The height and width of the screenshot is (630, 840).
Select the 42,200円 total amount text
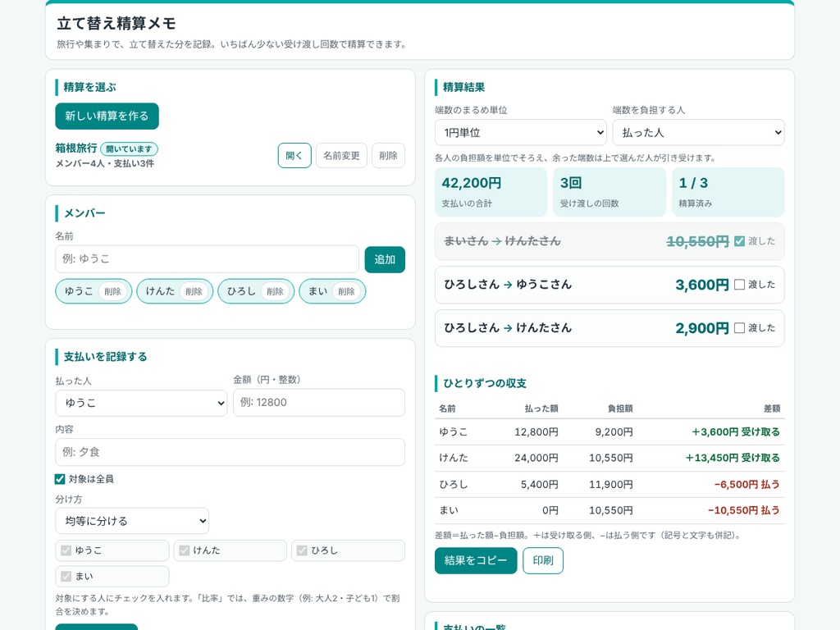pyautogui.click(x=472, y=183)
